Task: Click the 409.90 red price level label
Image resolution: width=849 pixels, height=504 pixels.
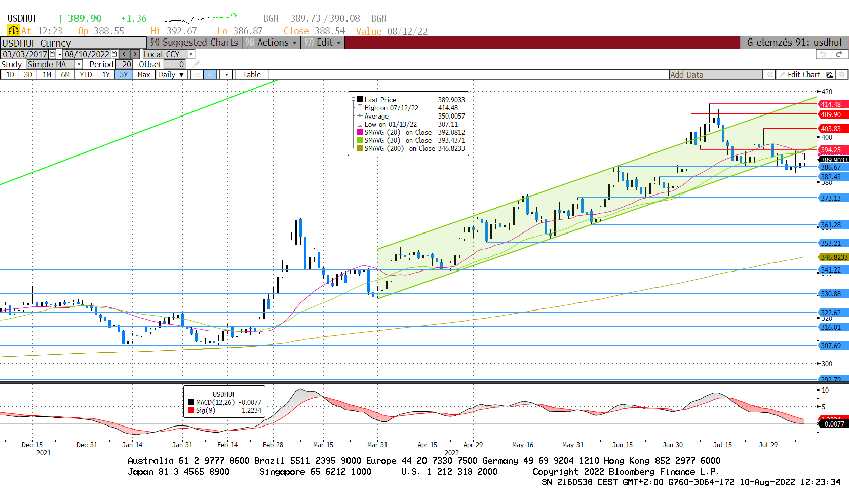Action: point(833,114)
